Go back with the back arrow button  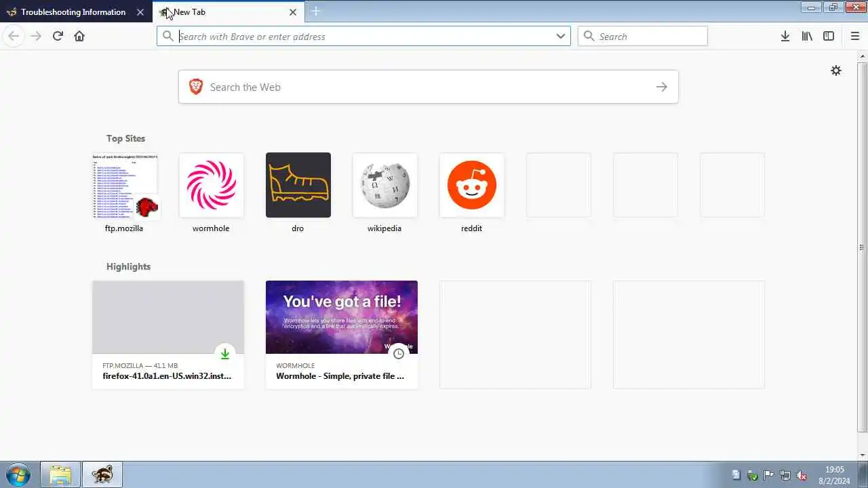(x=14, y=36)
